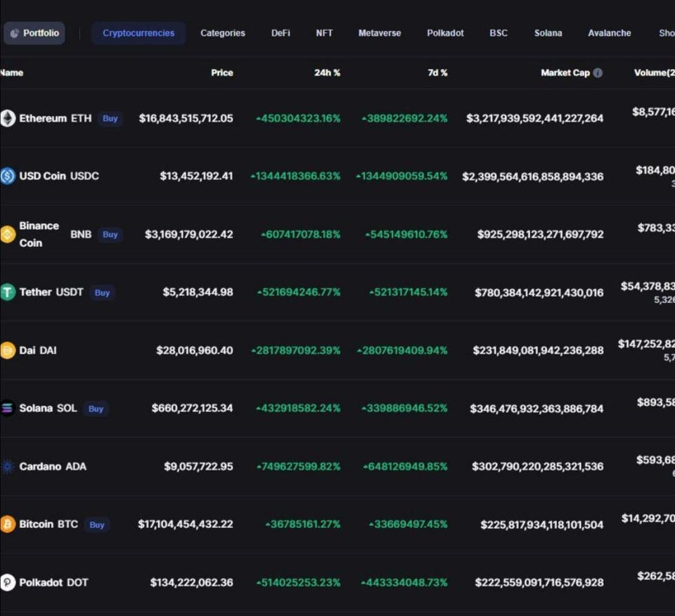Click Solana market cap $346,476,932,363,886,784

click(536, 409)
